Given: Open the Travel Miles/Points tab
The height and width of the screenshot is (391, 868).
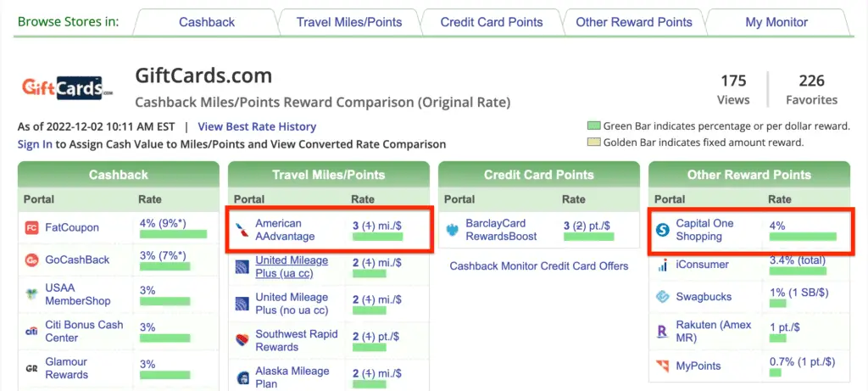Looking at the screenshot, I should pyautogui.click(x=348, y=23).
